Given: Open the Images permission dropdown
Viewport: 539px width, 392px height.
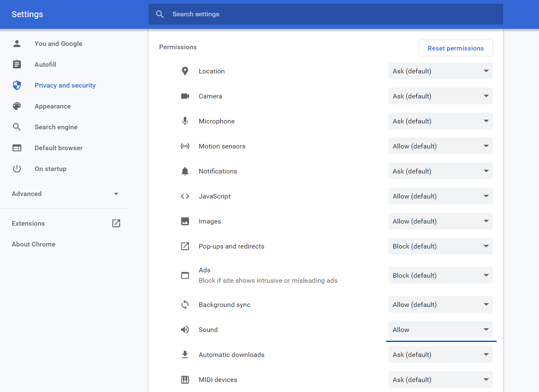Looking at the screenshot, I should pos(440,221).
